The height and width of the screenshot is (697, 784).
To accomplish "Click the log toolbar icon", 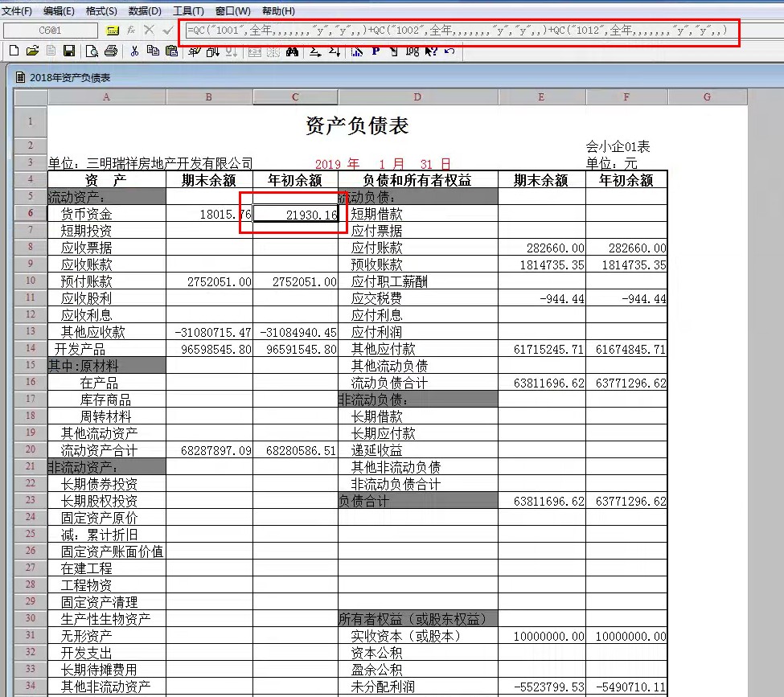I will pos(413,51).
